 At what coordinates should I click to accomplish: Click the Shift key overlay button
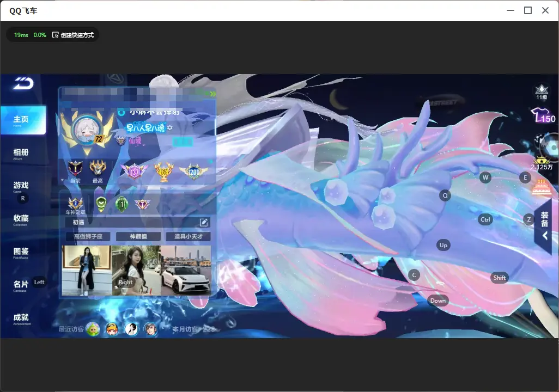(x=500, y=278)
